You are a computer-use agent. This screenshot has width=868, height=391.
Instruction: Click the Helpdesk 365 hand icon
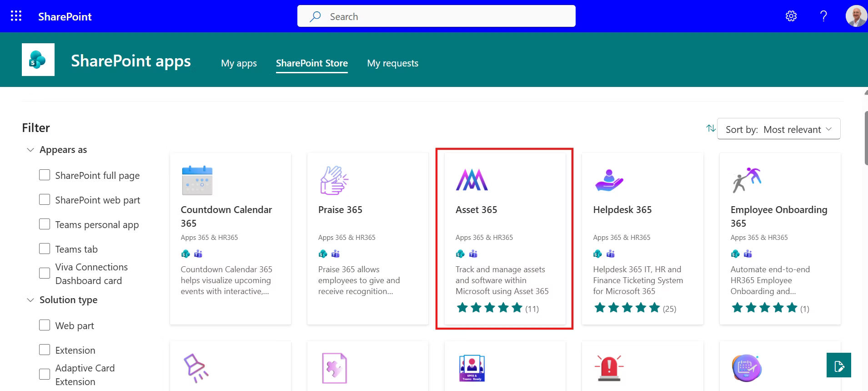(609, 180)
